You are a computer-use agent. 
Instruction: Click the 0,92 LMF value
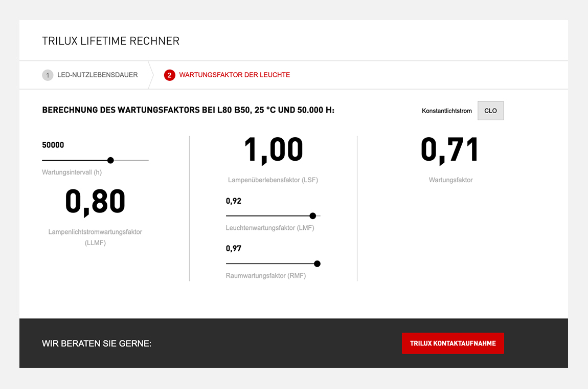pyautogui.click(x=233, y=201)
